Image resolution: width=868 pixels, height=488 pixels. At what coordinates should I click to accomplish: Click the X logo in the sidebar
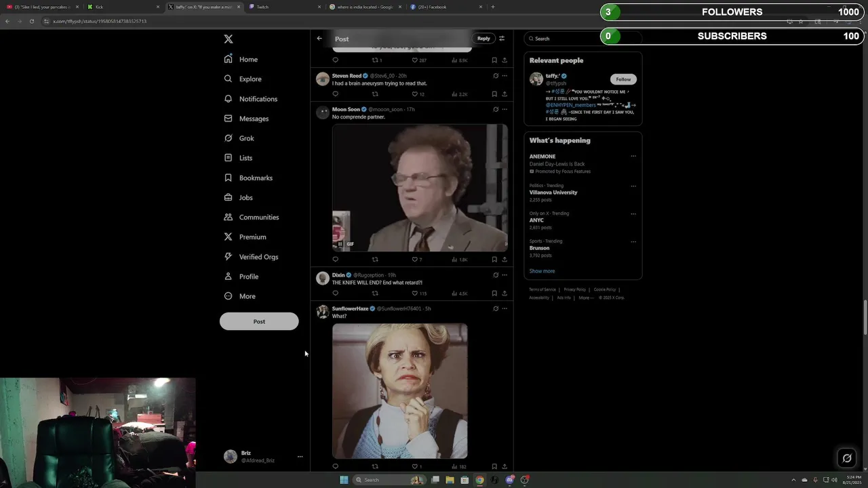coord(229,39)
